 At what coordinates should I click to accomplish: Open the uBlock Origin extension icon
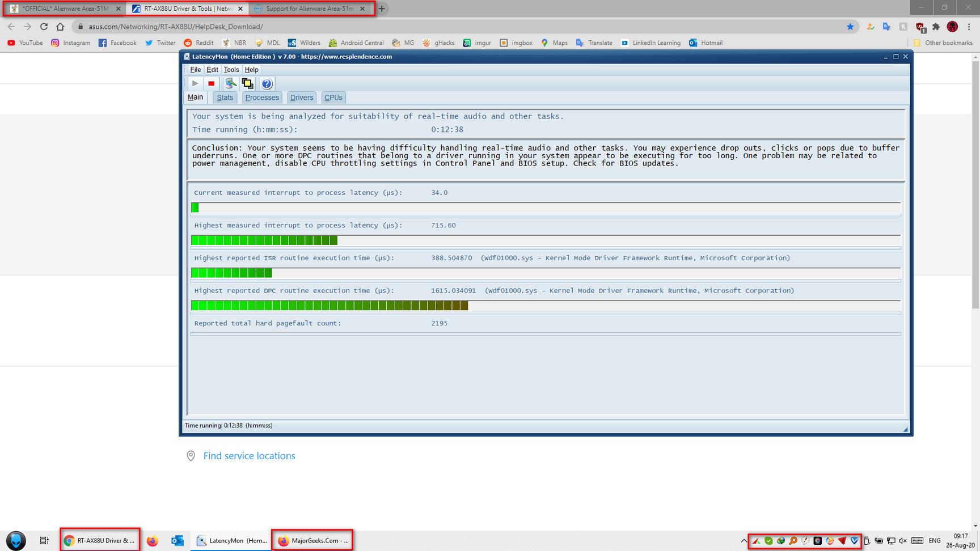point(920,27)
